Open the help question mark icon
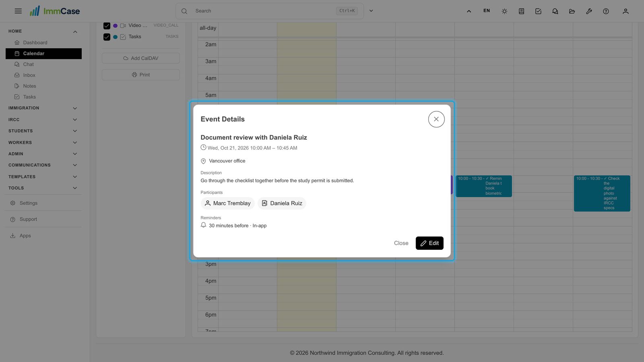 point(606,11)
